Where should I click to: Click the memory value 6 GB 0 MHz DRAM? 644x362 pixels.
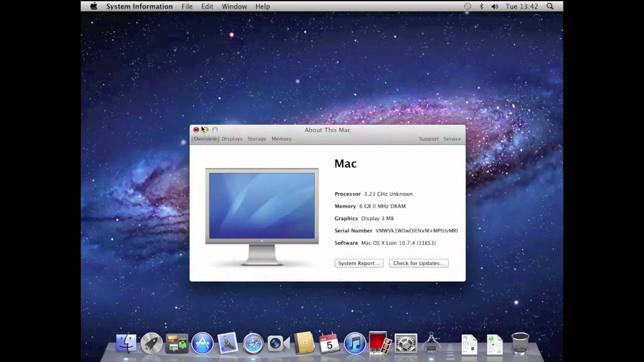382,206
